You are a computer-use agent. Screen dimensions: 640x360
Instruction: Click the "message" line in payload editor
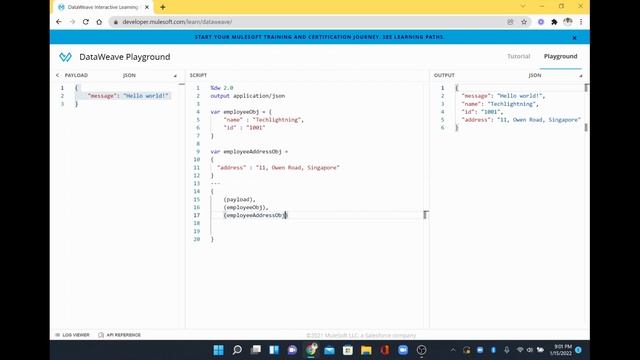click(x=128, y=96)
